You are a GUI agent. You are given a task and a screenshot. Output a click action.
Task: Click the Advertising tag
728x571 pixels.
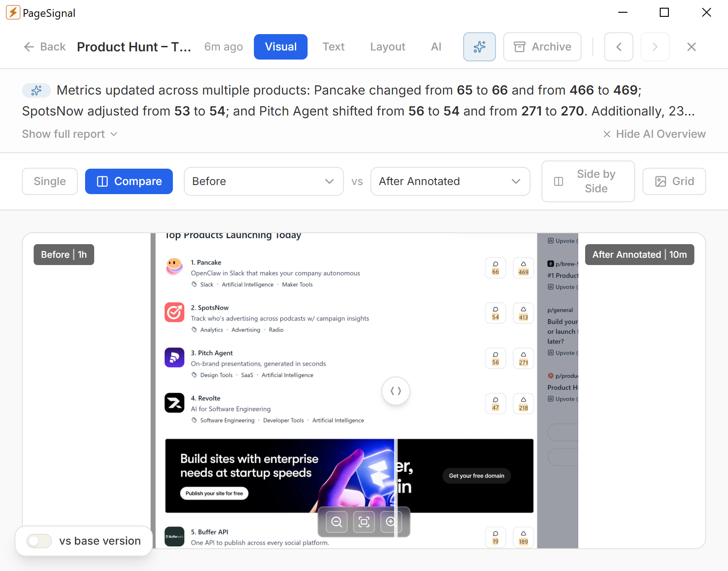click(246, 330)
